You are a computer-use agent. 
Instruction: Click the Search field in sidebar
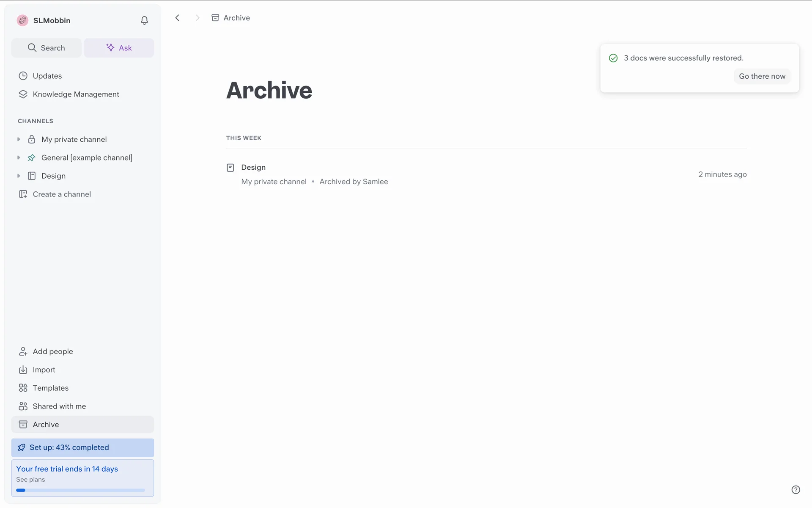47,48
